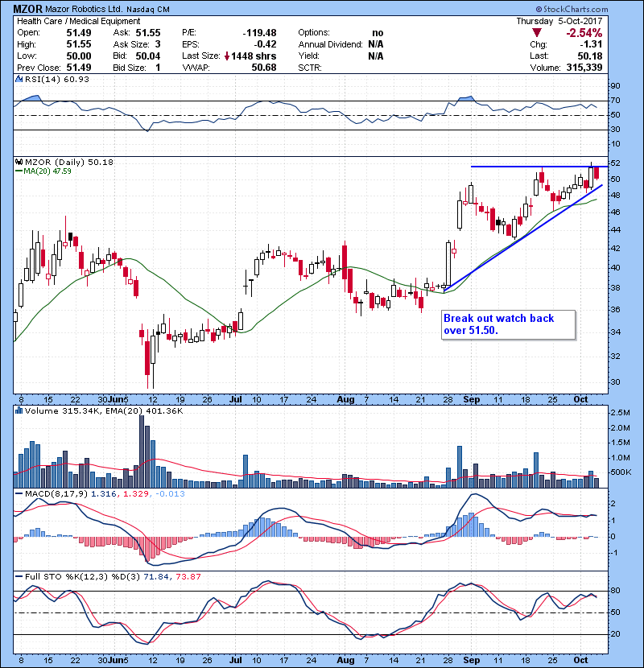Click the P/E value -119.48
This screenshot has height=668, width=644.
(259, 33)
